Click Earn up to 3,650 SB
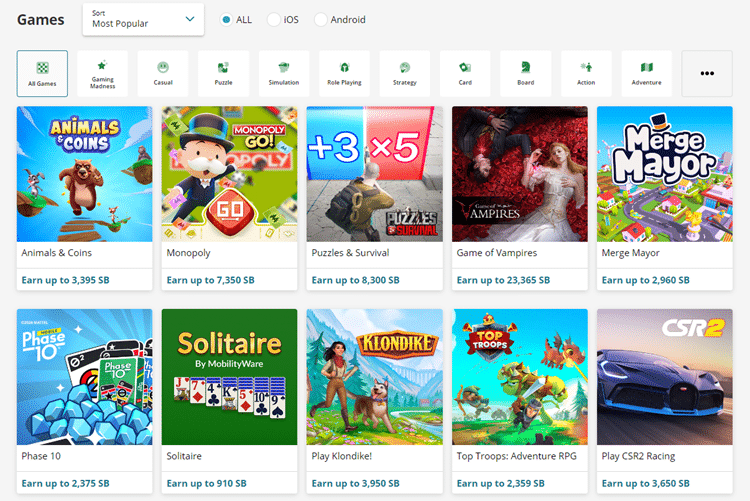Screen dimensions: 750x501 [646, 483]
